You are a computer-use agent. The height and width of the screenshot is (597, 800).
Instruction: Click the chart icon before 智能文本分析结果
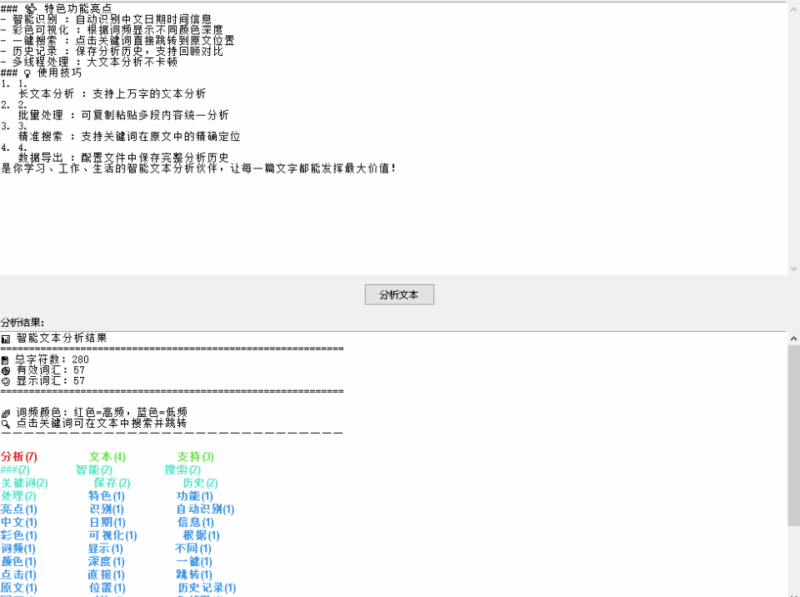click(6, 339)
